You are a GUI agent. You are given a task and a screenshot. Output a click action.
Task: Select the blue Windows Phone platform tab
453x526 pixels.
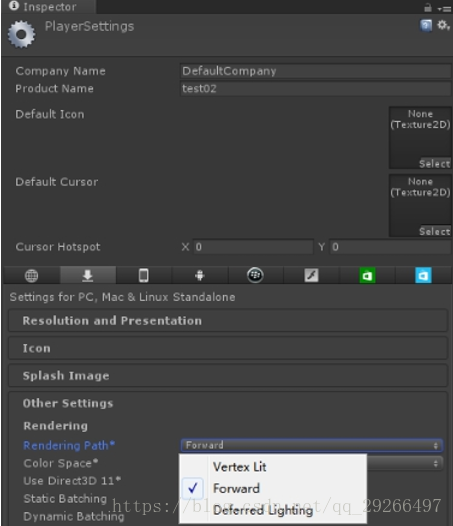point(423,275)
